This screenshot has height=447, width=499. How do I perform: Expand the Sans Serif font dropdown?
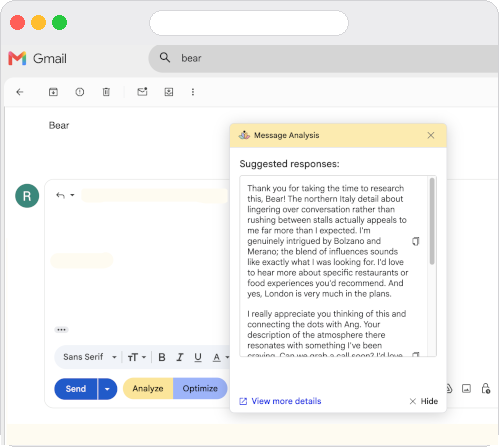(x=90, y=357)
